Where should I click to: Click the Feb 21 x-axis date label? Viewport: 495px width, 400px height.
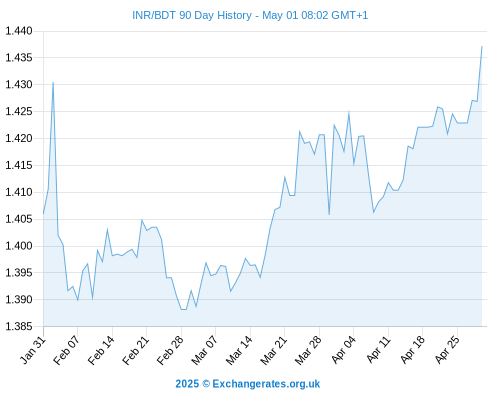point(135,350)
